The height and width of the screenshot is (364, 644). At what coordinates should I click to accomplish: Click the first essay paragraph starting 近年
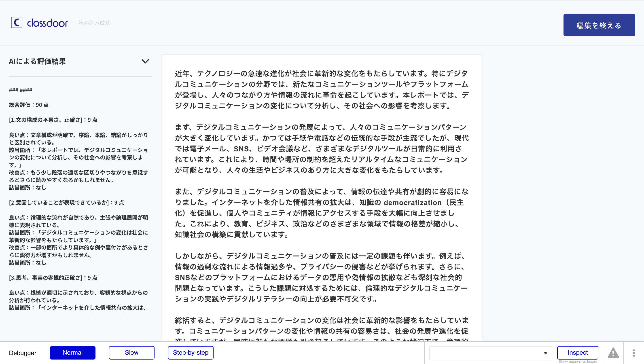322,89
